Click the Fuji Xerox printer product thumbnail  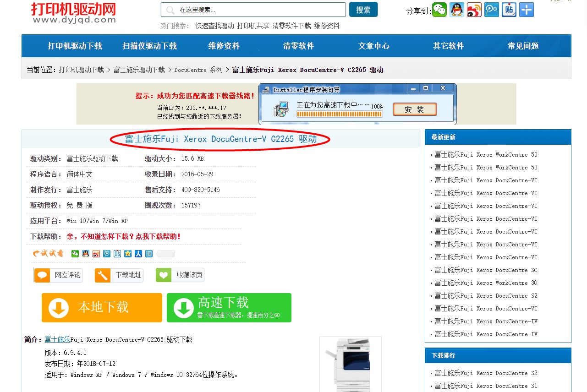tap(351, 364)
